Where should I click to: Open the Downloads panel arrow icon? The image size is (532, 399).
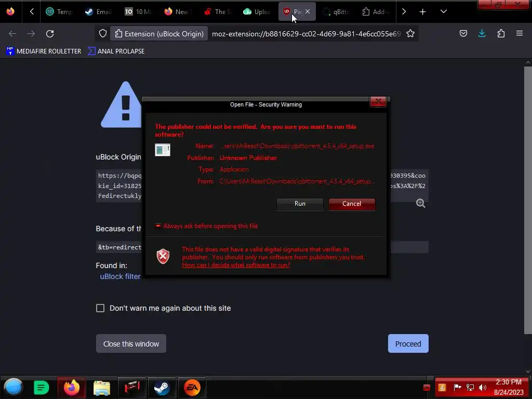(482, 33)
